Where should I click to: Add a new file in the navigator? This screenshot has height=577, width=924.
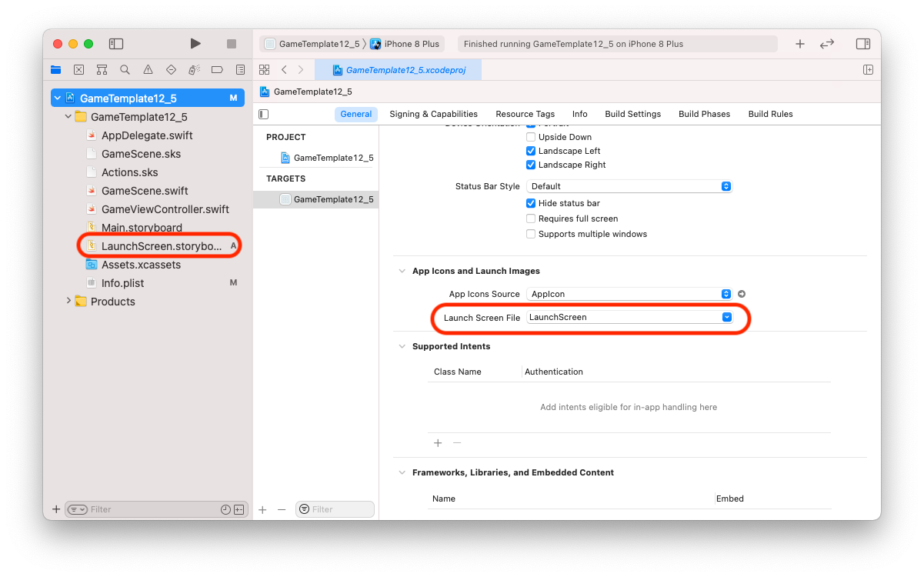pyautogui.click(x=55, y=509)
